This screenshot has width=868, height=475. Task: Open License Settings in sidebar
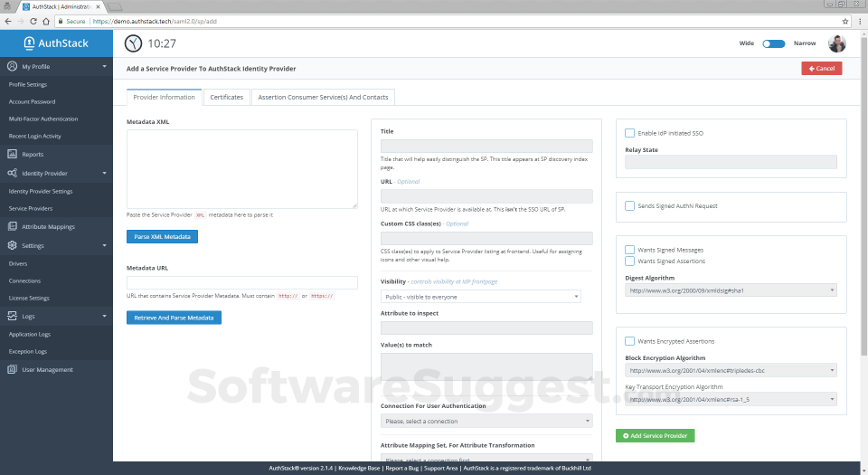pyautogui.click(x=29, y=298)
